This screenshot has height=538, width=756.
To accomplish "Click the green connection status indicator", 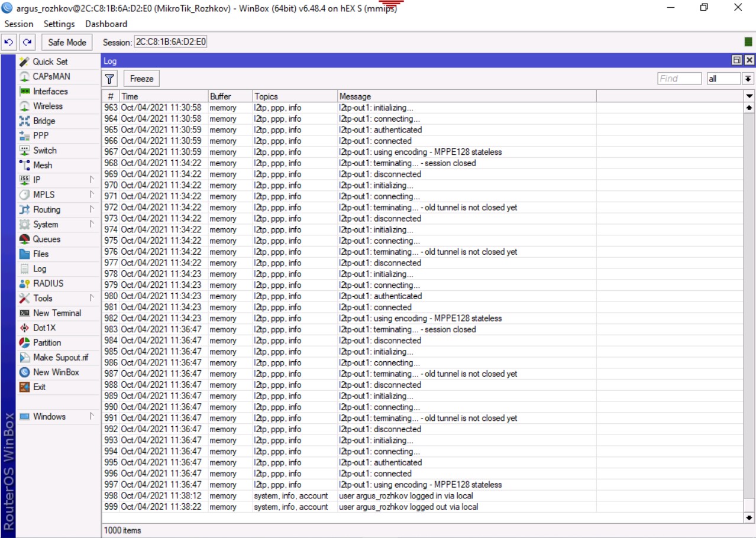I will (748, 42).
